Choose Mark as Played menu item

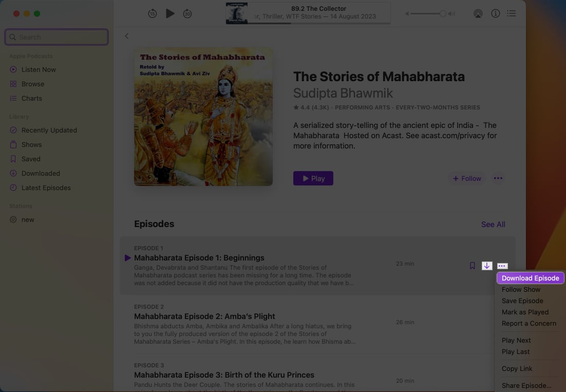tap(525, 312)
